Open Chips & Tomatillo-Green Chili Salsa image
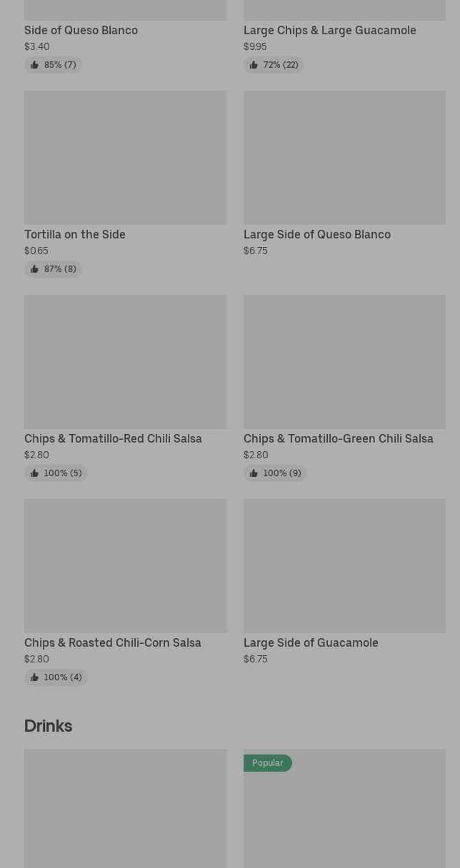 (344, 362)
